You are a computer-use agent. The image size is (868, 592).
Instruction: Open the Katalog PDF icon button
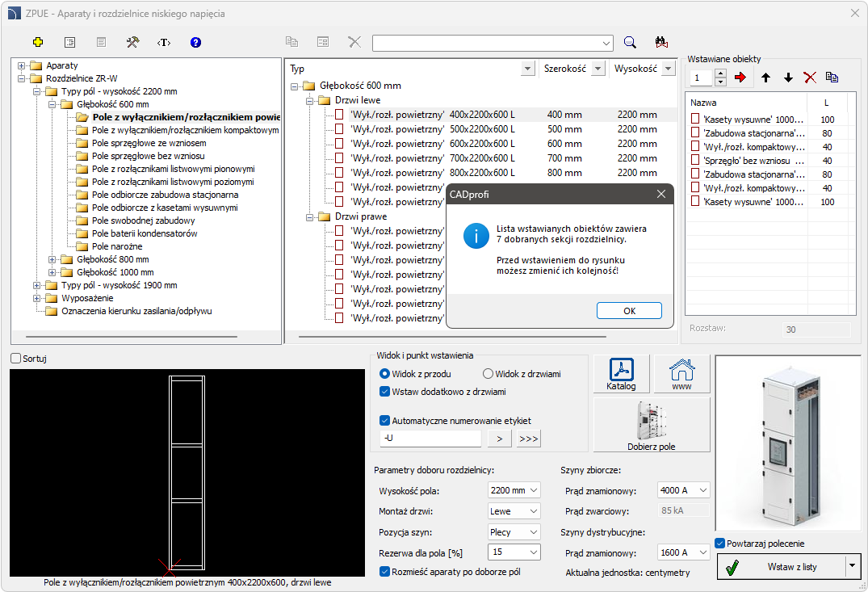[x=621, y=375]
